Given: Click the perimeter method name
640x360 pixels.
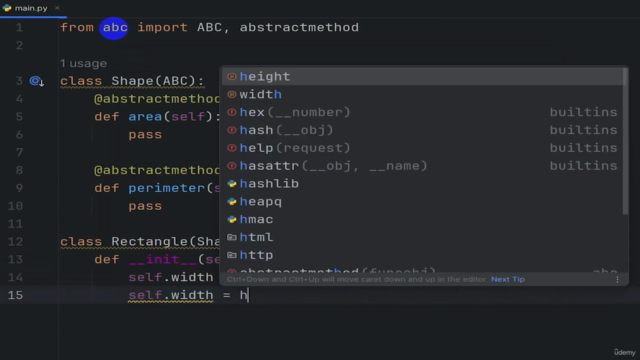Looking at the screenshot, I should coord(167,188).
